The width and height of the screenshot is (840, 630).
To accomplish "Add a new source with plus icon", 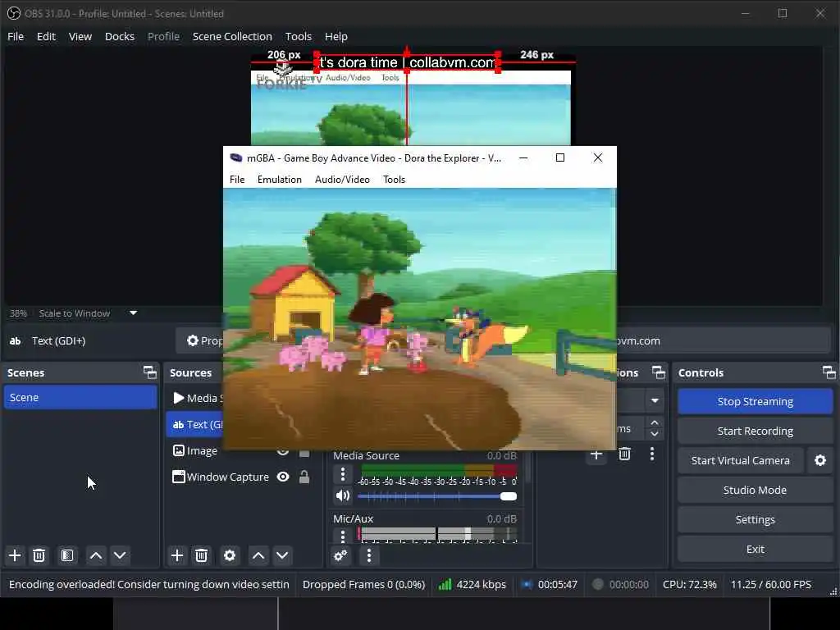I will click(x=177, y=555).
